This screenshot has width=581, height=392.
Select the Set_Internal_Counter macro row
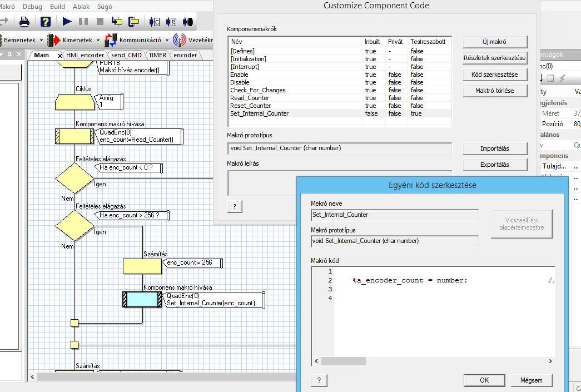(339, 113)
